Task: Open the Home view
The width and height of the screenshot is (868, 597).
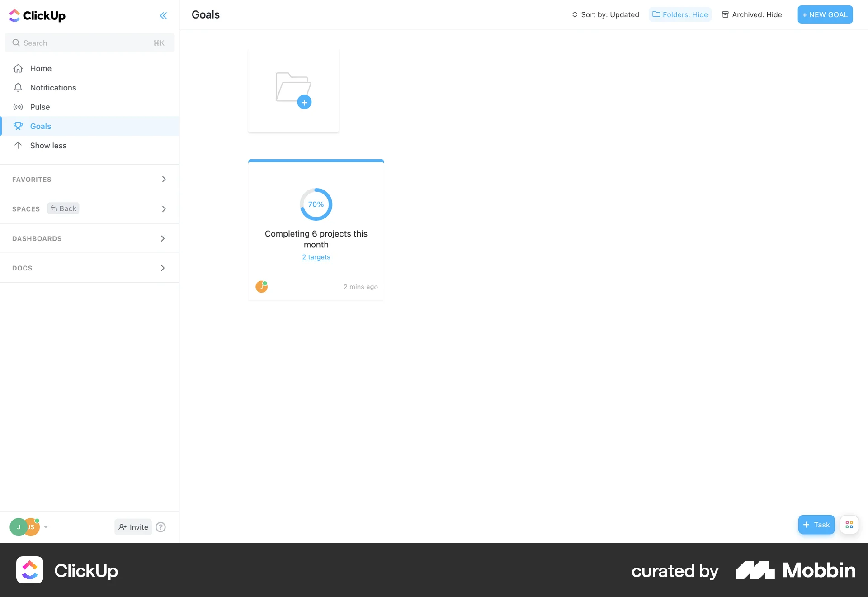Action: coord(41,68)
